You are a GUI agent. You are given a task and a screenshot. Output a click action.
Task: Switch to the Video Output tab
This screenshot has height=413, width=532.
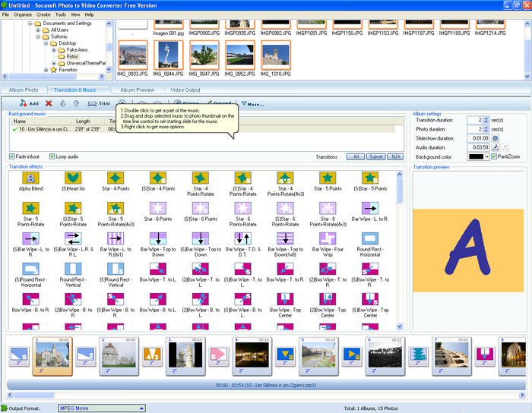[x=185, y=90]
